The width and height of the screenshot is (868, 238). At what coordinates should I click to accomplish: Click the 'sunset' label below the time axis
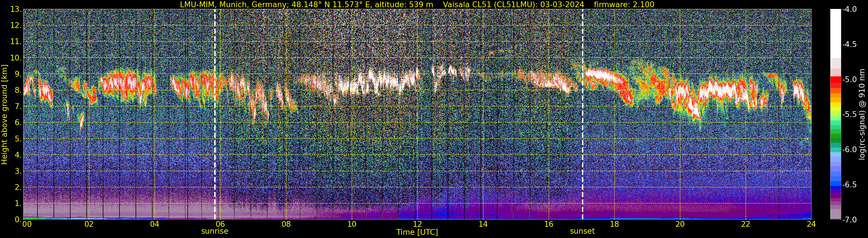point(582,231)
